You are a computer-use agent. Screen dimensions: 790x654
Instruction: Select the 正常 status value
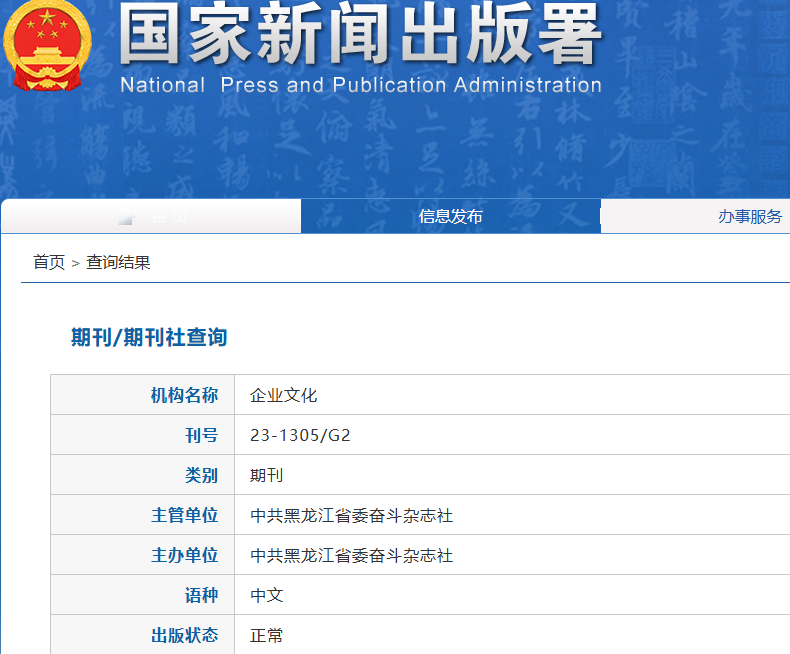[x=267, y=635]
